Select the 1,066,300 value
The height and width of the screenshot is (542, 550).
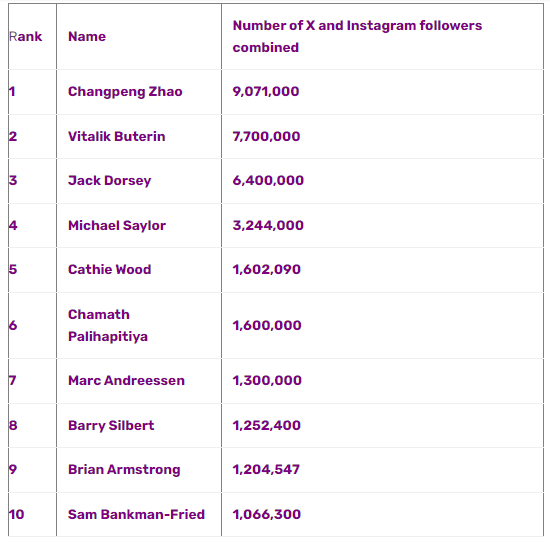267,514
